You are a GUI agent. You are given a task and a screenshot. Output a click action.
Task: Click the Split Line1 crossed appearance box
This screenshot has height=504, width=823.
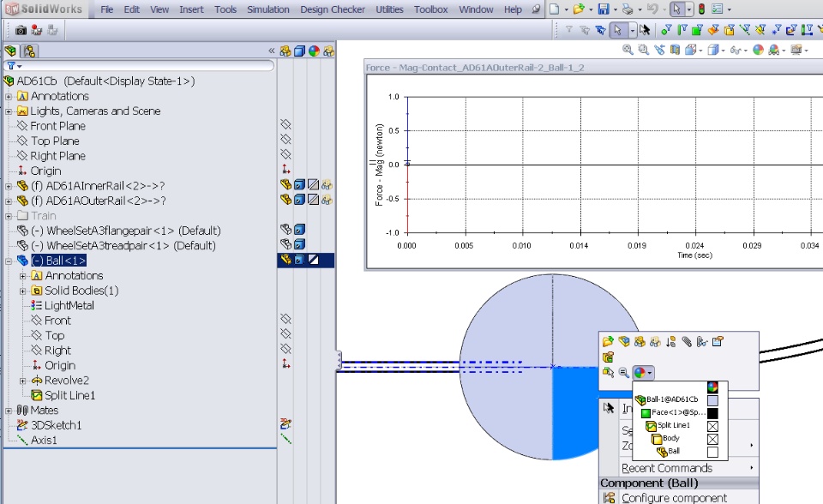click(712, 426)
